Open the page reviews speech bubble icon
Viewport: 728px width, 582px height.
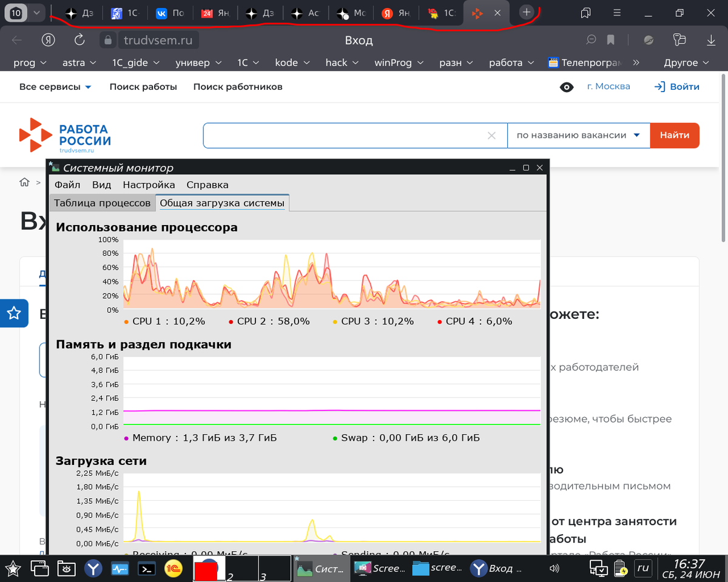591,40
